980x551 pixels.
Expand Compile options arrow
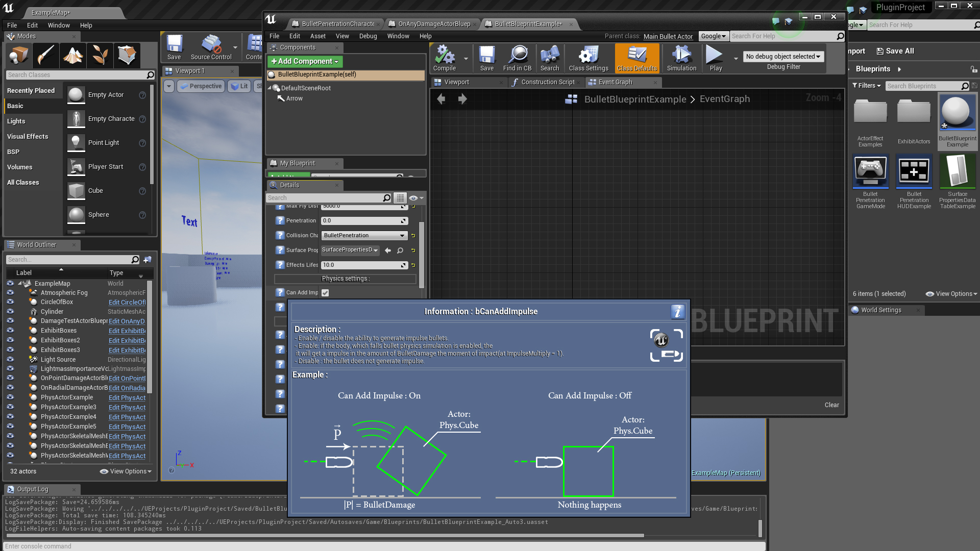(466, 59)
